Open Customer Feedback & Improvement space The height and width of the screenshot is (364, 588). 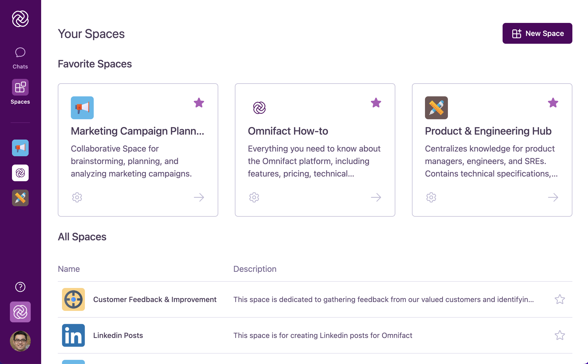coord(155,299)
